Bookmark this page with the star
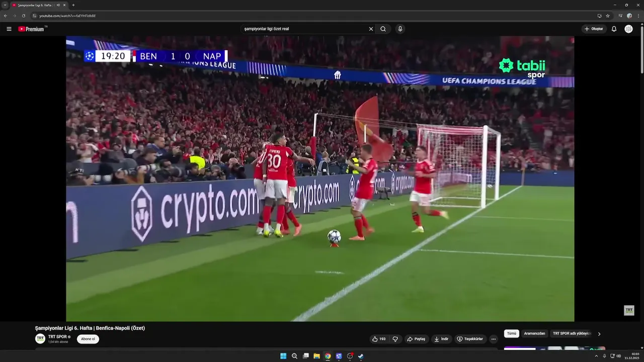 click(608, 16)
